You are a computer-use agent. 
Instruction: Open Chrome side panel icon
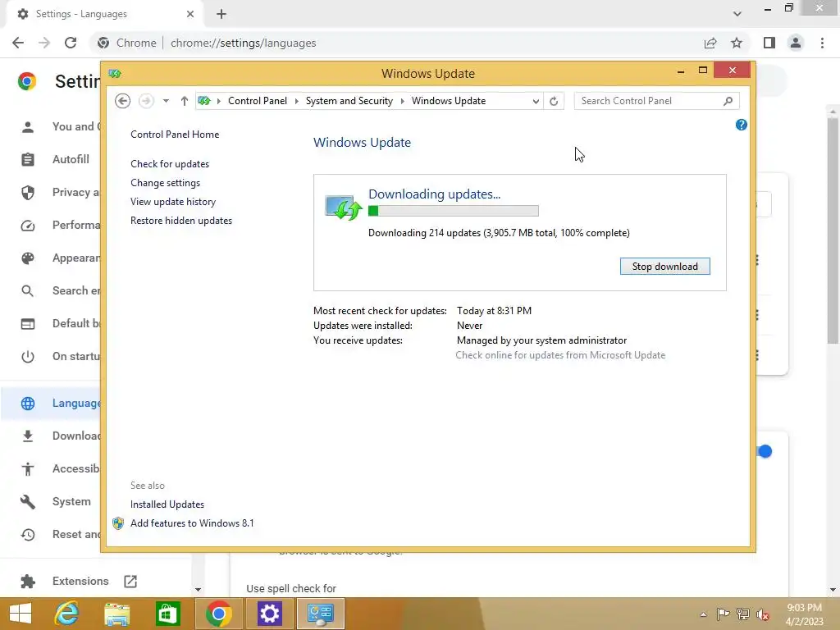[x=769, y=43]
